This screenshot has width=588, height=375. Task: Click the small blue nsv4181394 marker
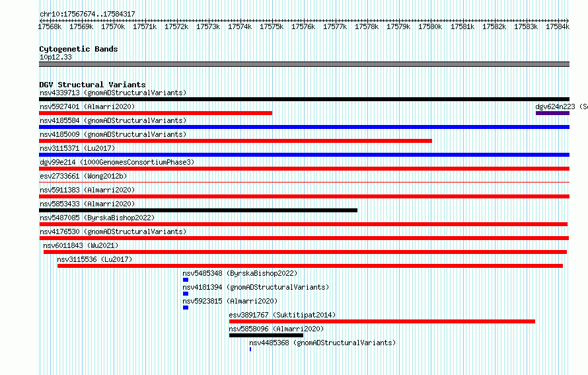click(186, 294)
